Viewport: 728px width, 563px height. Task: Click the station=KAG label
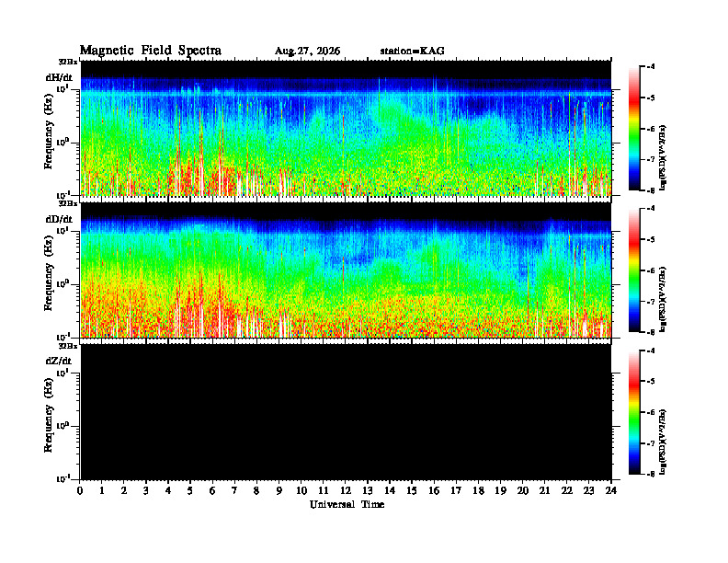tap(412, 52)
